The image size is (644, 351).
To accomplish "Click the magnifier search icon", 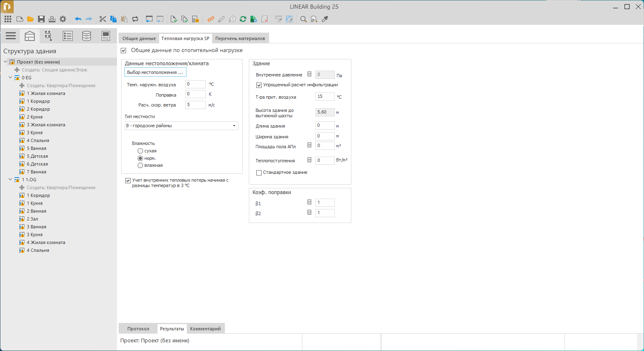I will pyautogui.click(x=303, y=19).
